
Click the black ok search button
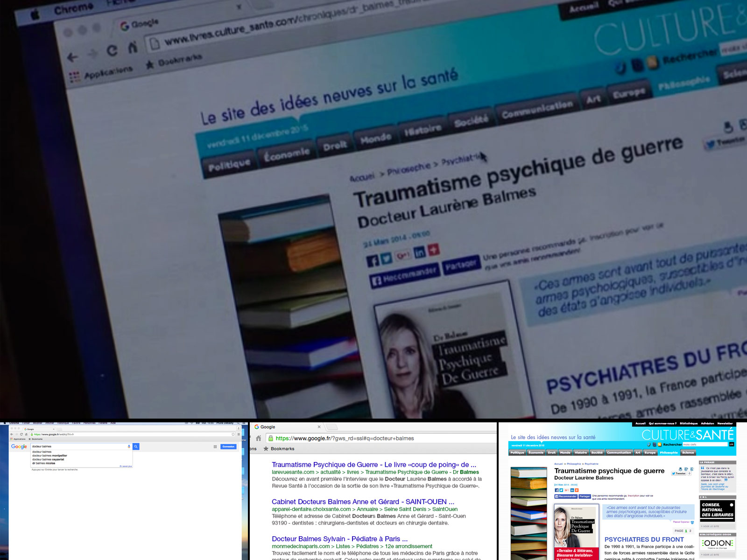click(x=732, y=444)
